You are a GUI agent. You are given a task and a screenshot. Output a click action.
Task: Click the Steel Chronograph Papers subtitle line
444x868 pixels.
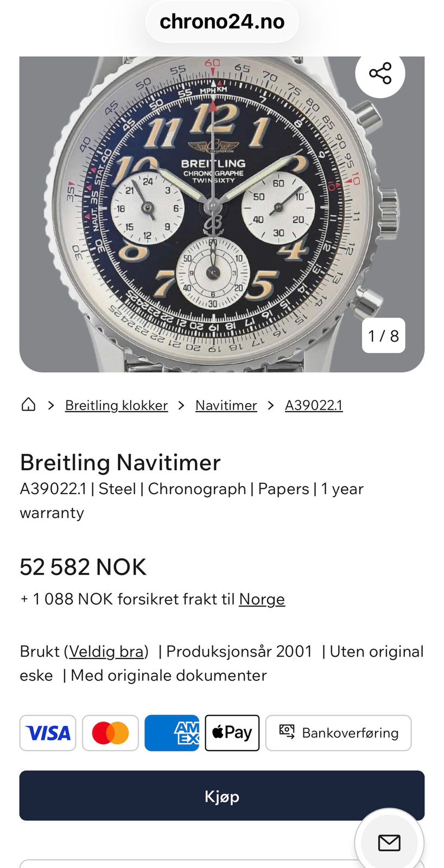[x=191, y=489]
